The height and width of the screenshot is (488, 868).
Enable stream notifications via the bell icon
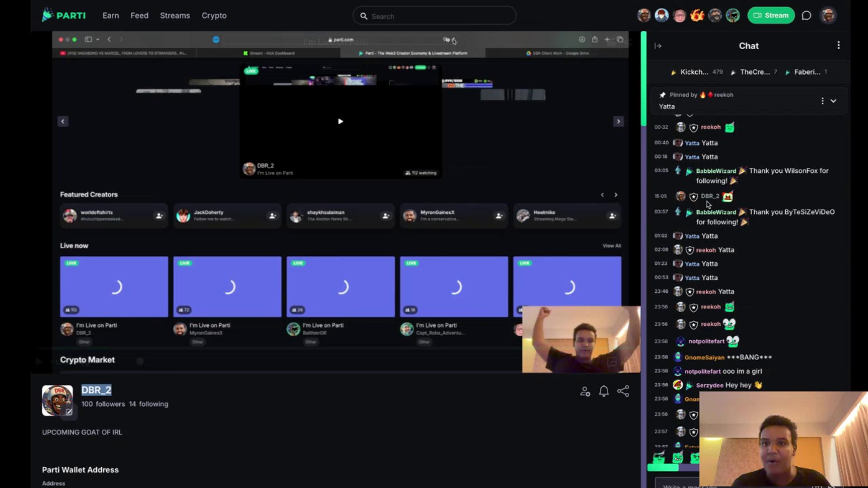coord(604,391)
